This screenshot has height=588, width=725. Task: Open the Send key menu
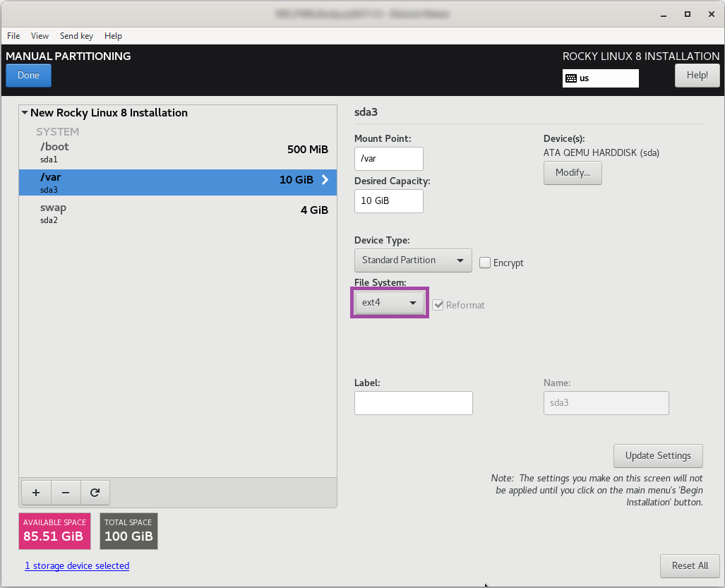[x=76, y=36]
